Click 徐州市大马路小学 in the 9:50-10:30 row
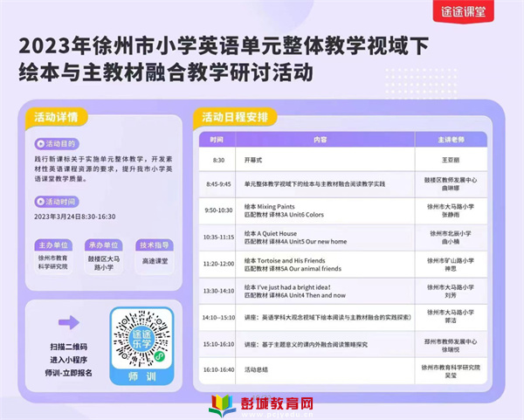 [451, 207]
